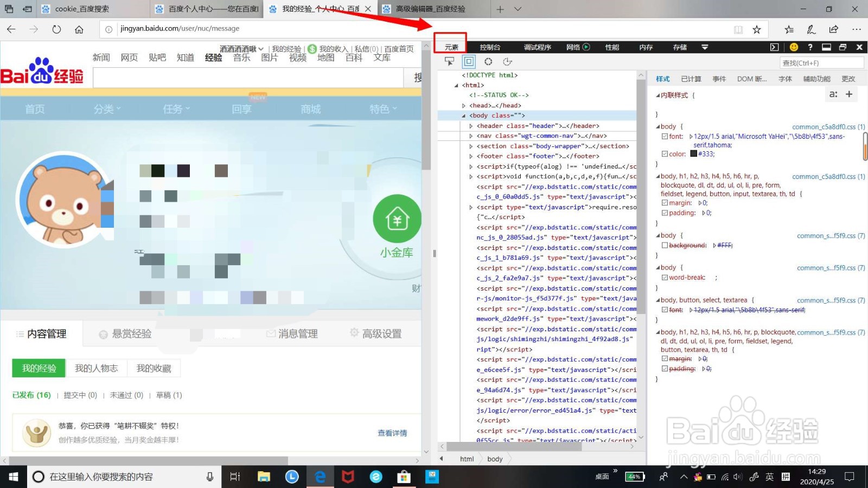Viewport: 868px width, 488px height.
Task: Collapse the body node in DOM tree
Action: [x=464, y=115]
